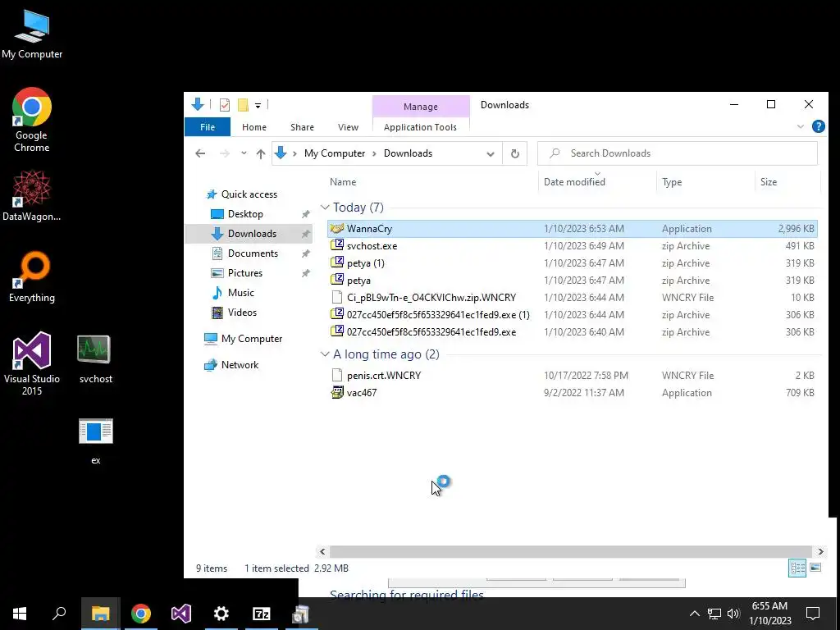Sort by the Date modified column header
The image size is (840, 630).
574,182
